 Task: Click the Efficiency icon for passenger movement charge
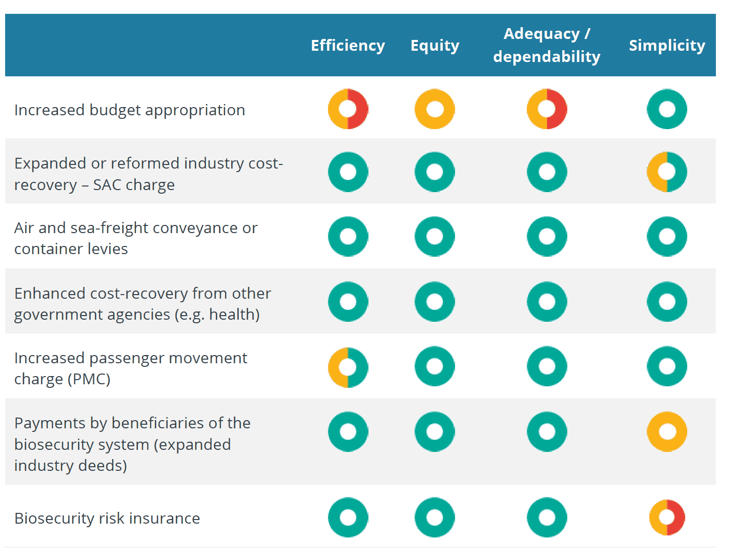tap(348, 367)
